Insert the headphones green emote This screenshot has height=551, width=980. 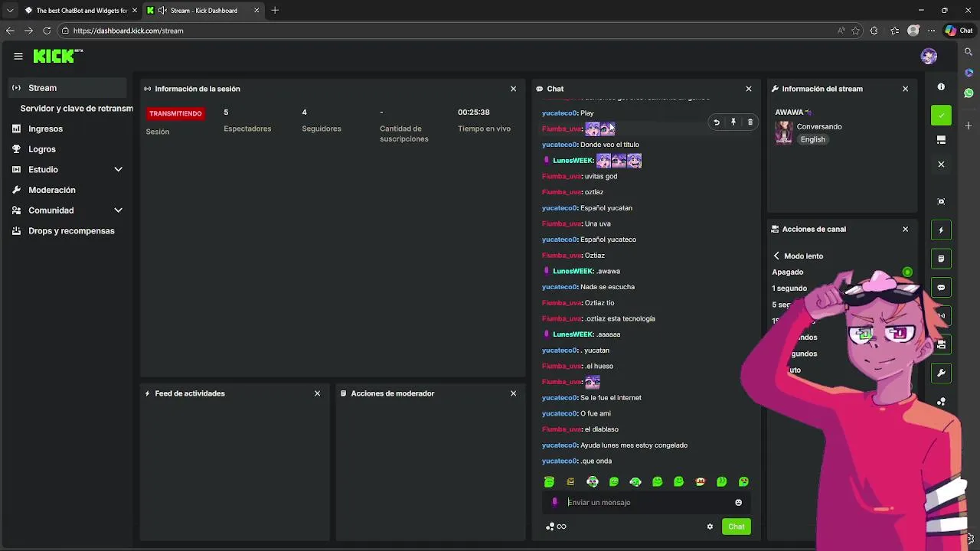[635, 481]
